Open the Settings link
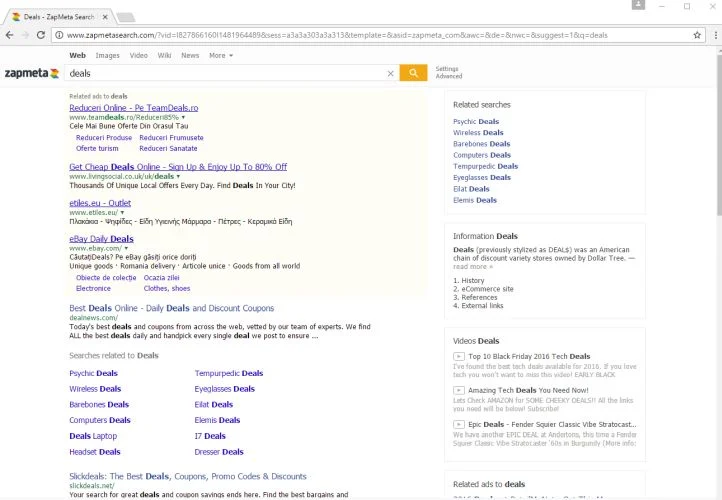 click(447, 69)
